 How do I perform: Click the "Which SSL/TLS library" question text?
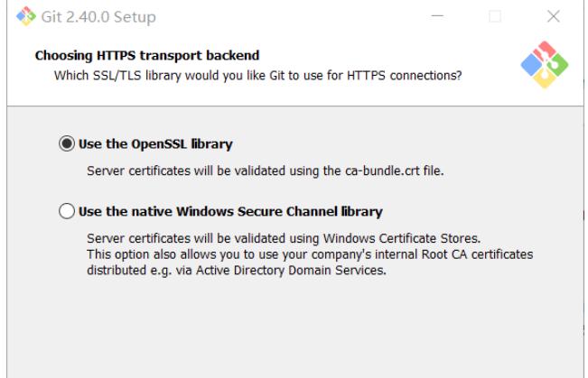tap(257, 76)
